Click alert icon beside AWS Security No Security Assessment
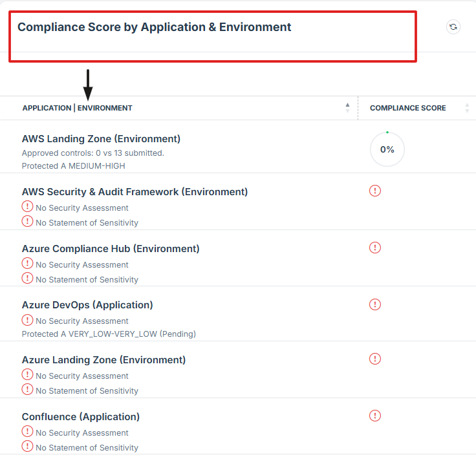The width and height of the screenshot is (476, 457). pyautogui.click(x=27, y=207)
